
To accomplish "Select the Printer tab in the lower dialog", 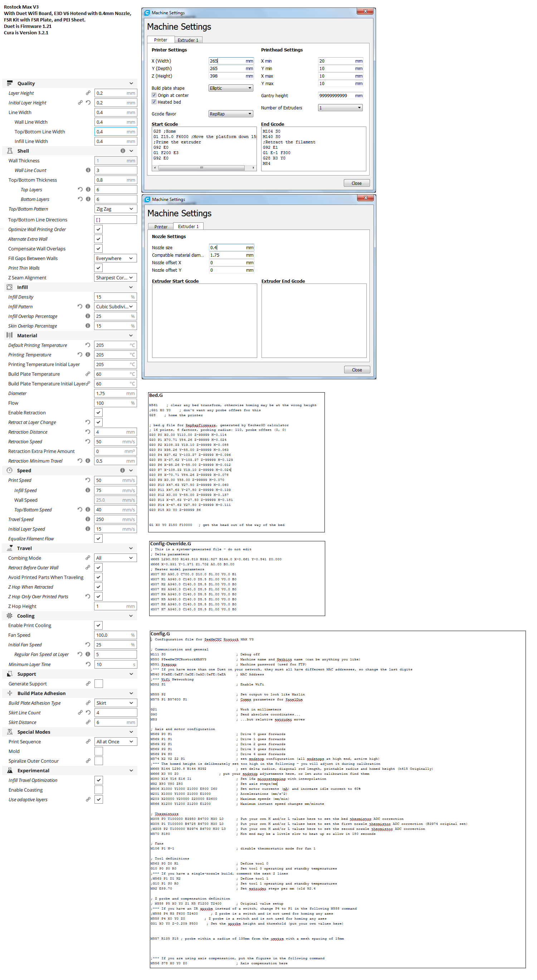I will (161, 227).
